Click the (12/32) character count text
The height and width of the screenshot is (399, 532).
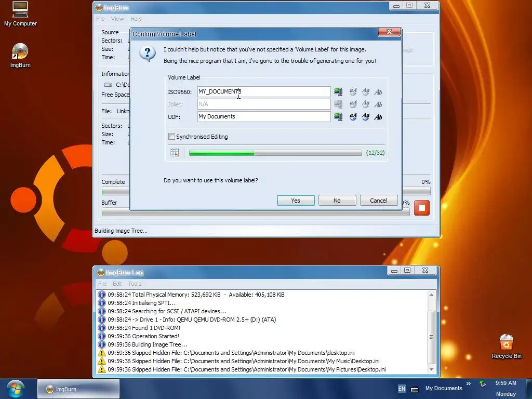pyautogui.click(x=375, y=153)
